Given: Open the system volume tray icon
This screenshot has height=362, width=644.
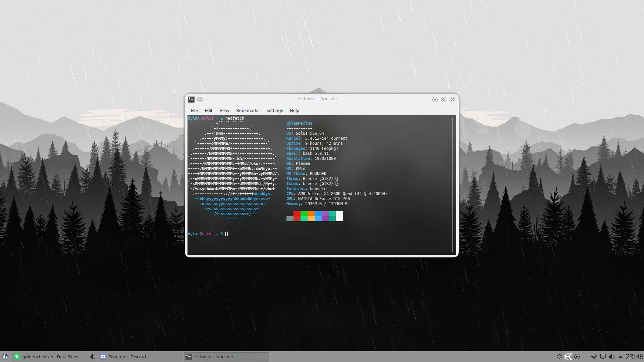Looking at the screenshot, I should click(x=612, y=357).
